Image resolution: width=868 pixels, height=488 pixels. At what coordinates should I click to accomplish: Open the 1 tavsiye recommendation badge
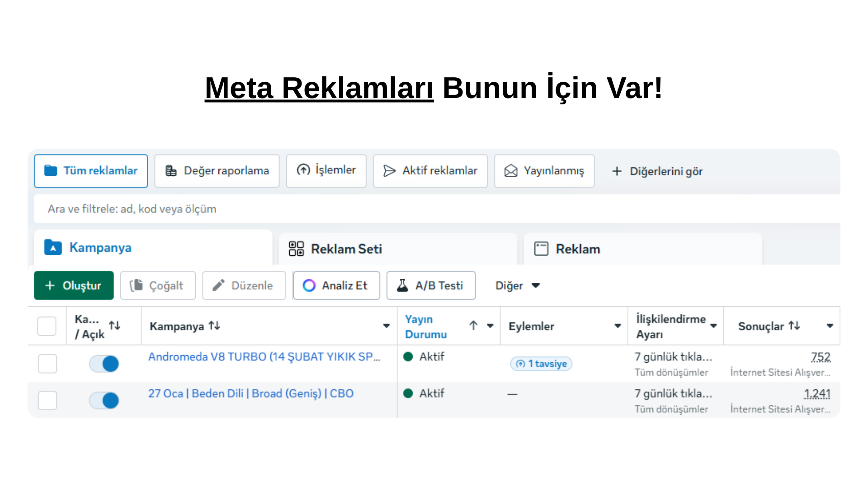click(541, 363)
